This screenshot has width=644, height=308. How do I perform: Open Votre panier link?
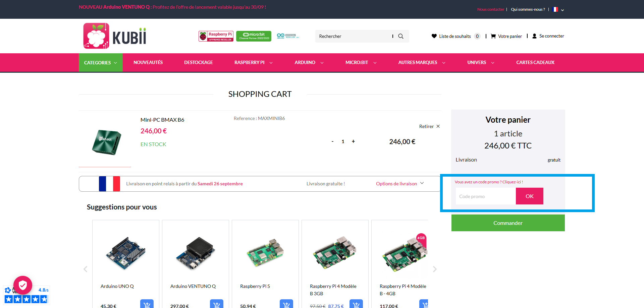(510, 36)
